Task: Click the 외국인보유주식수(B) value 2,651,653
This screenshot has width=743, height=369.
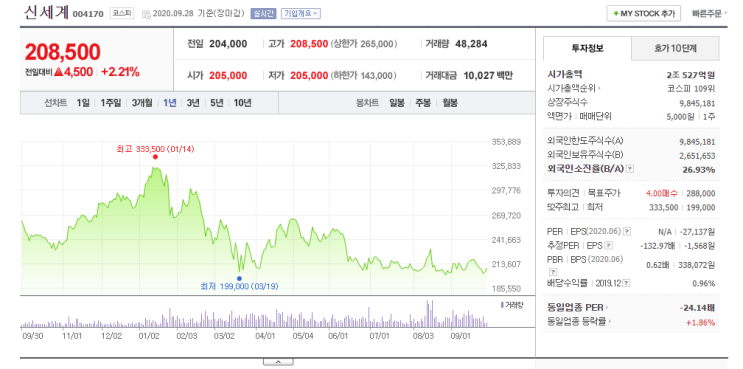Action: [x=697, y=155]
